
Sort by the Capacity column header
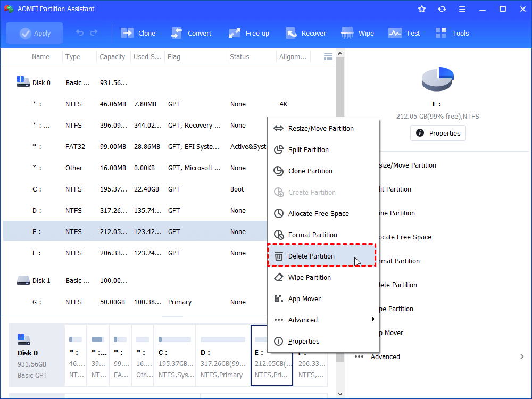pos(113,57)
